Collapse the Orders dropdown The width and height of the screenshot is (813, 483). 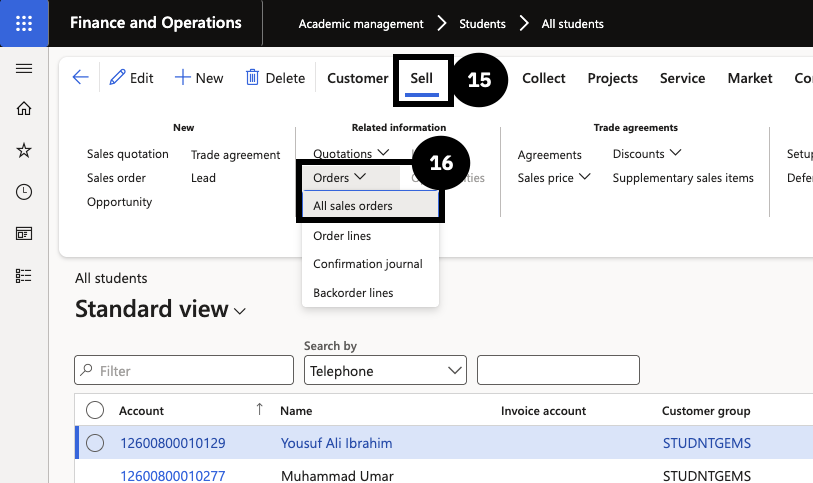(340, 178)
